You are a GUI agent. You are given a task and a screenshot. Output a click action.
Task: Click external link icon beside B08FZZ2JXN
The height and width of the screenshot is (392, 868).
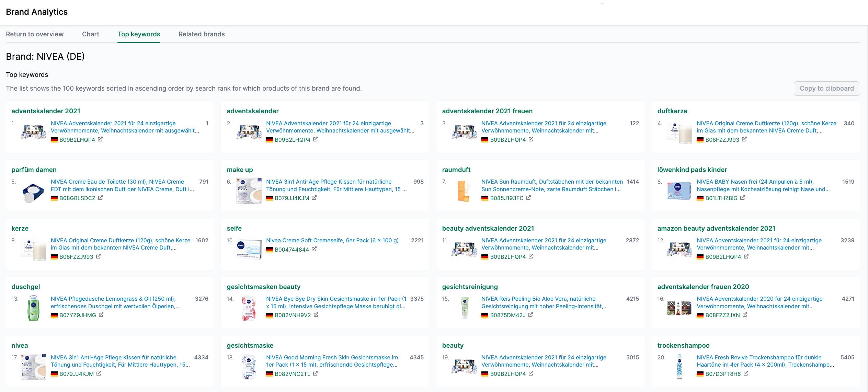point(745,315)
